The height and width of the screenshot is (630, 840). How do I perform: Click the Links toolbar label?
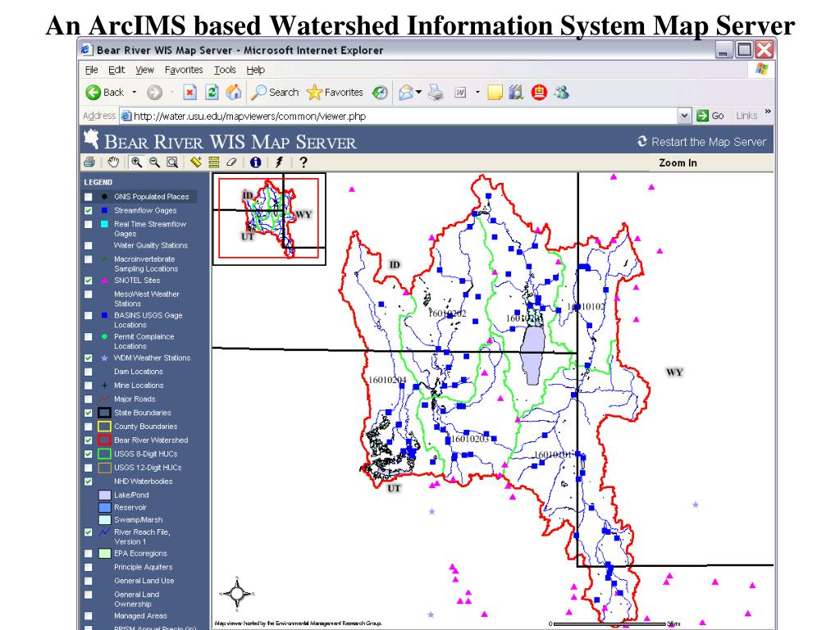pyautogui.click(x=746, y=116)
